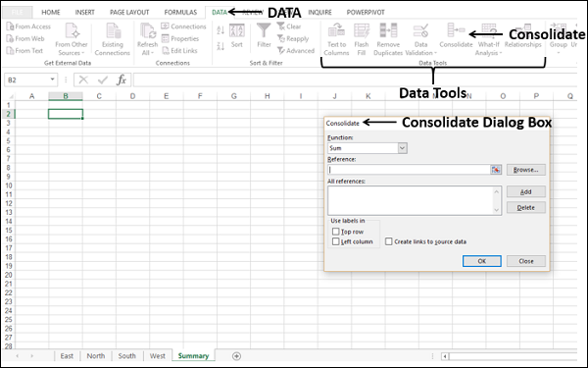Enable Top row labels checkbox

click(335, 232)
